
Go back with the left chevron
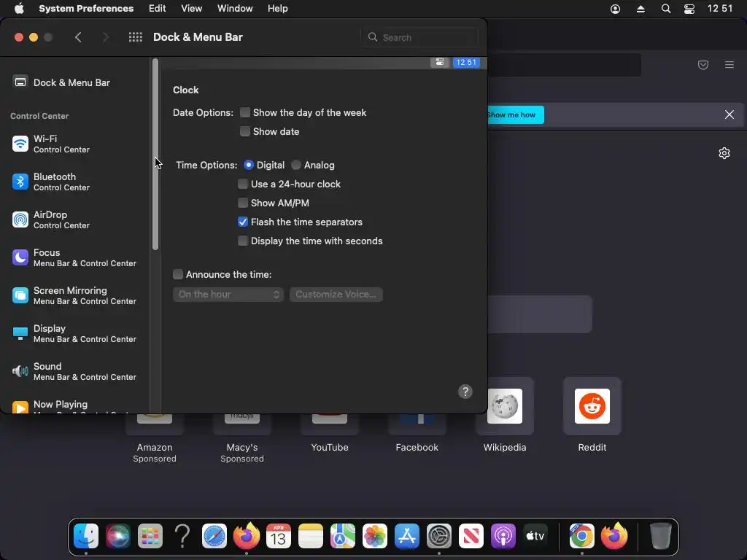(x=78, y=37)
